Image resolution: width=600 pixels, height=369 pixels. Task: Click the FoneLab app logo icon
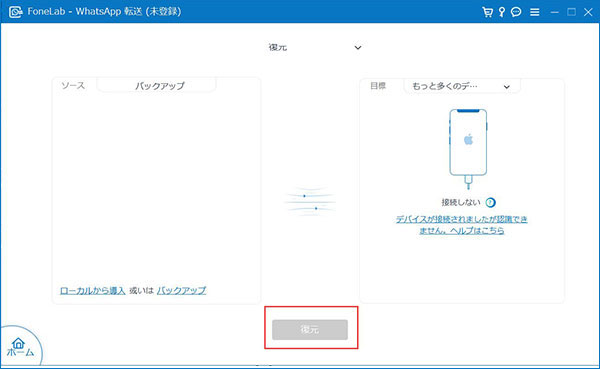click(x=15, y=12)
